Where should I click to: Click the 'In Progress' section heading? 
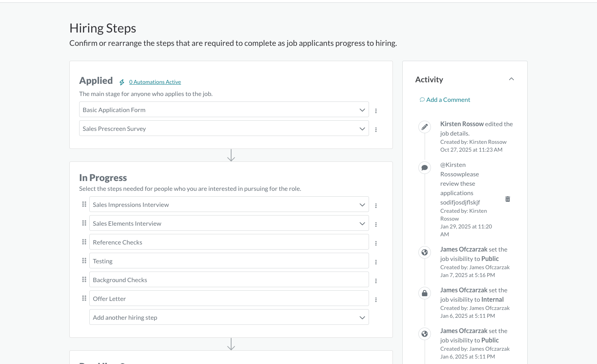(103, 178)
